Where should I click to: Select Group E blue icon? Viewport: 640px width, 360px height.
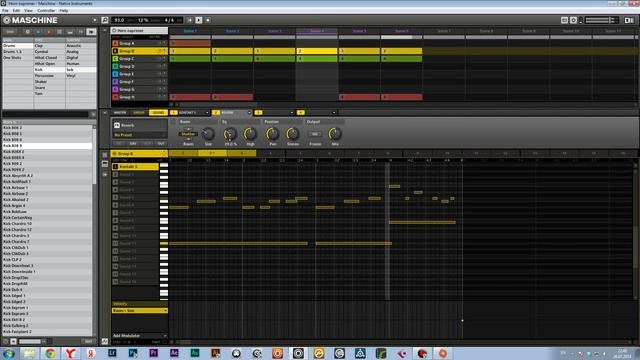(x=115, y=74)
